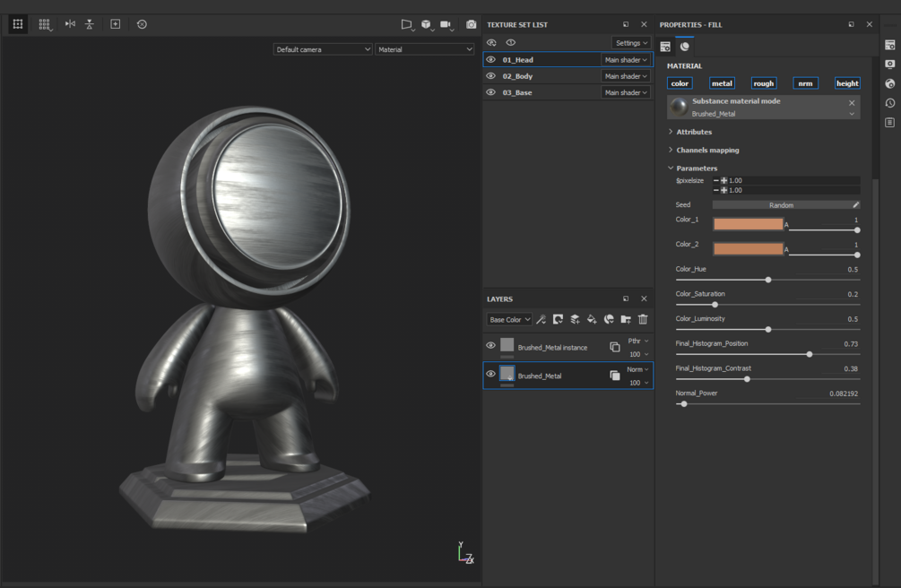Open the Color_2 color swatch
Image resolution: width=901 pixels, height=588 pixels.
point(749,249)
